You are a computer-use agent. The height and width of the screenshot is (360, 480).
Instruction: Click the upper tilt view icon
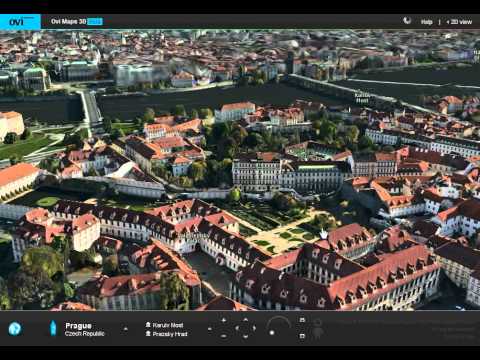pos(302,320)
